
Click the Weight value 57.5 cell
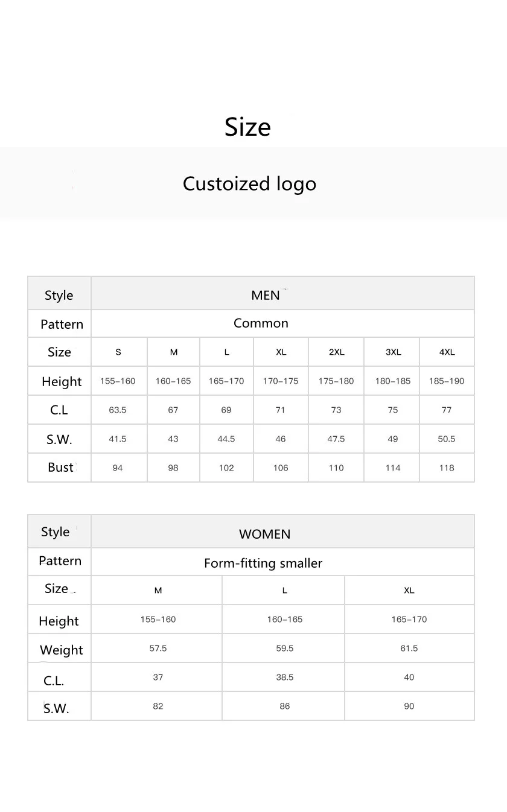pos(158,649)
